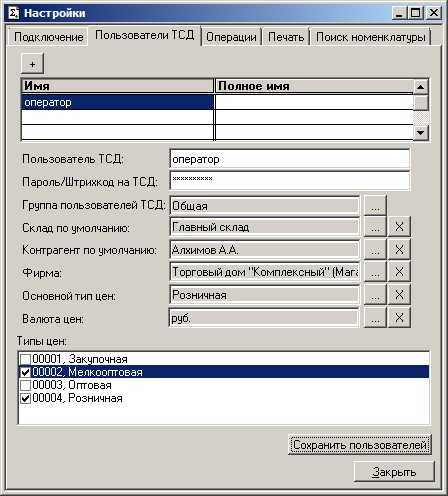This screenshot has width=448, height=496.
Task: Minimize the Настройки window
Action: click(x=399, y=13)
